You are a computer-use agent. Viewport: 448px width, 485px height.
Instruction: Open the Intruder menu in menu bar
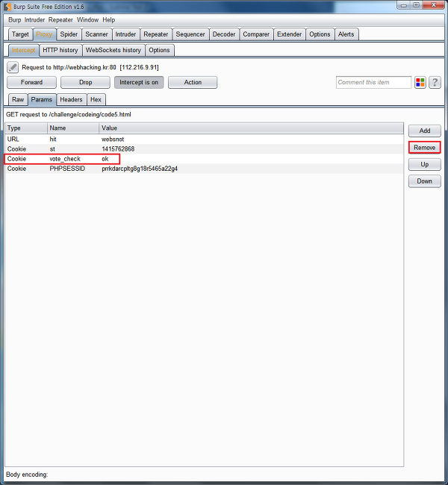(34, 20)
